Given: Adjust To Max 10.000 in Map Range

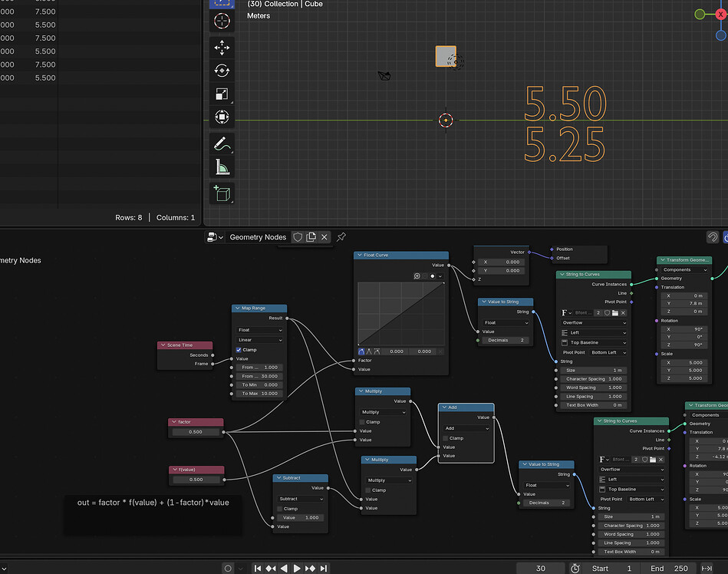Looking at the screenshot, I should click(x=259, y=394).
